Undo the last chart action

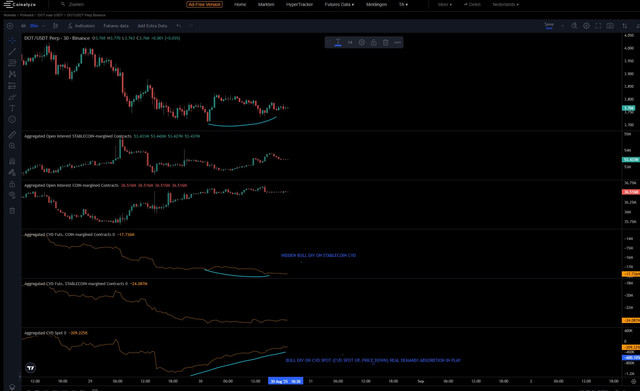pos(179,26)
